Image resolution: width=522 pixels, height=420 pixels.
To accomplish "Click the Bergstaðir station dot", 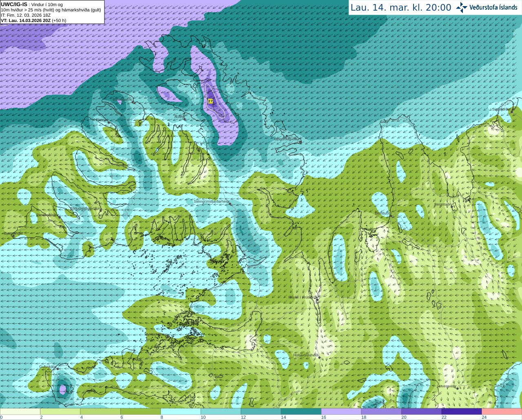I will (x=452, y=207).
